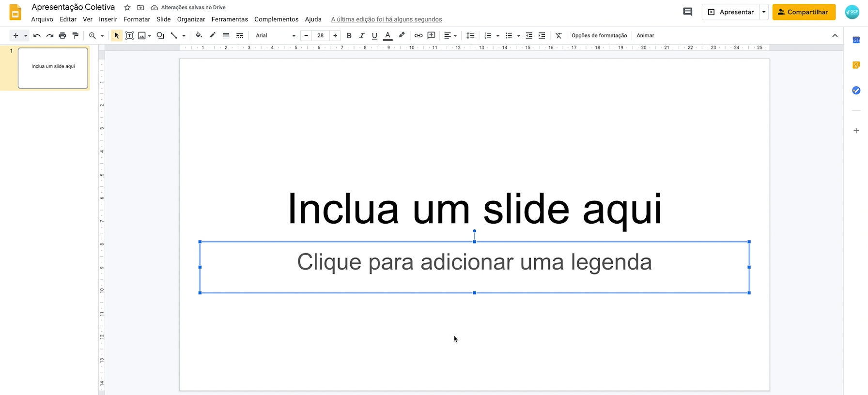Screen dimensions: 868x395
Task: Open Google Tasks in the side panel
Action: click(x=856, y=91)
